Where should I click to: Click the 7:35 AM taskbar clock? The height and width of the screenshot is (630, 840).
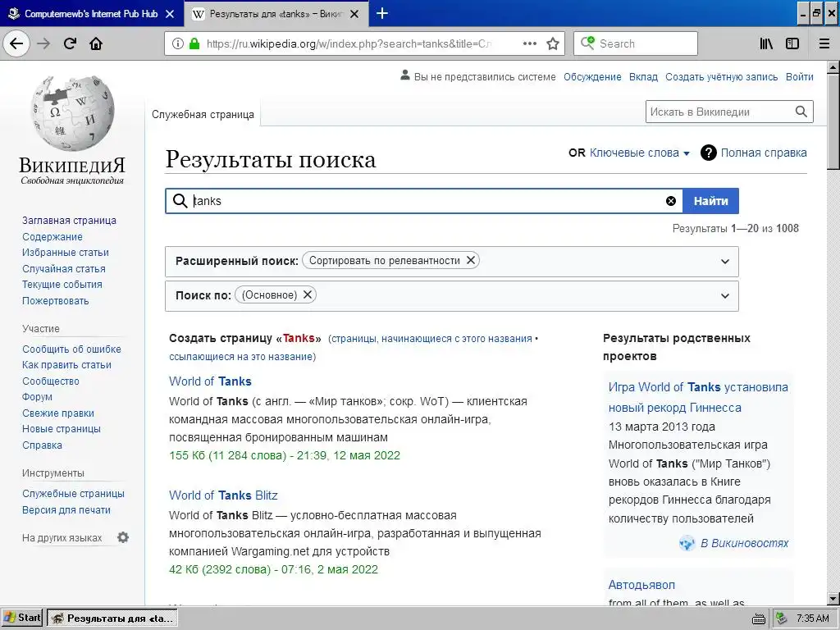click(x=812, y=619)
